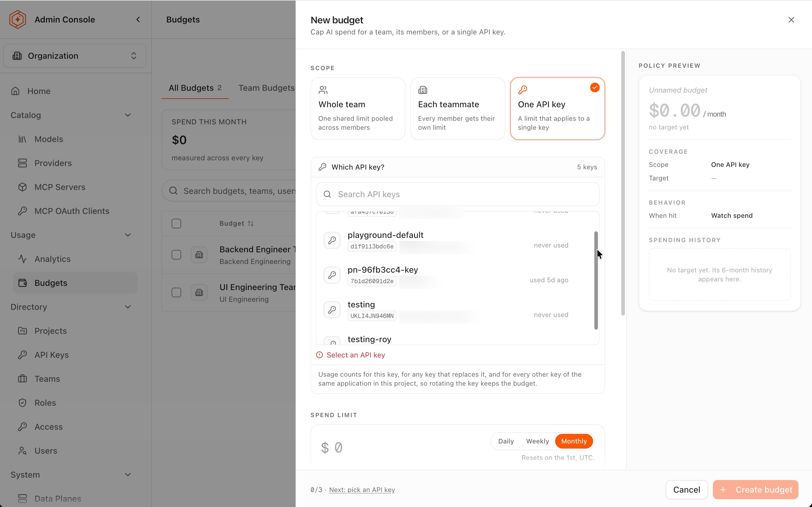Click the checked badge on One API key

pyautogui.click(x=595, y=87)
